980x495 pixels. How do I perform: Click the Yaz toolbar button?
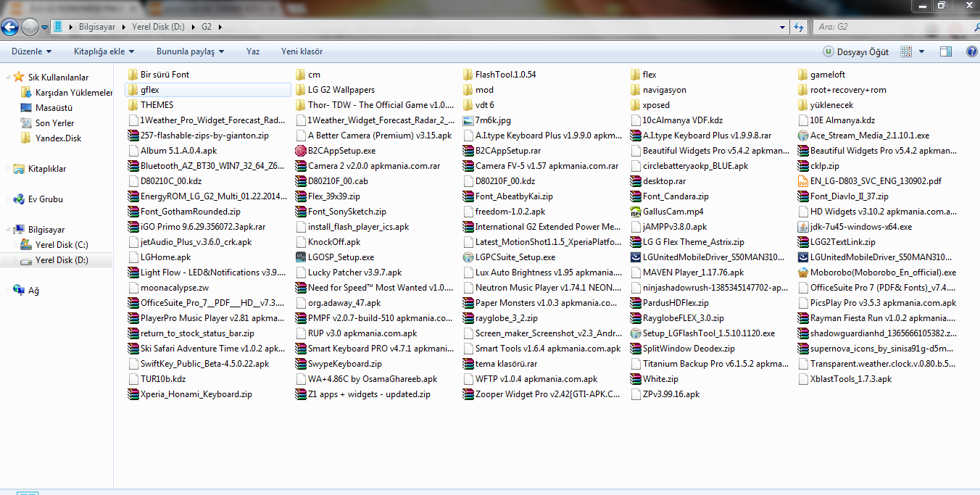pyautogui.click(x=253, y=51)
